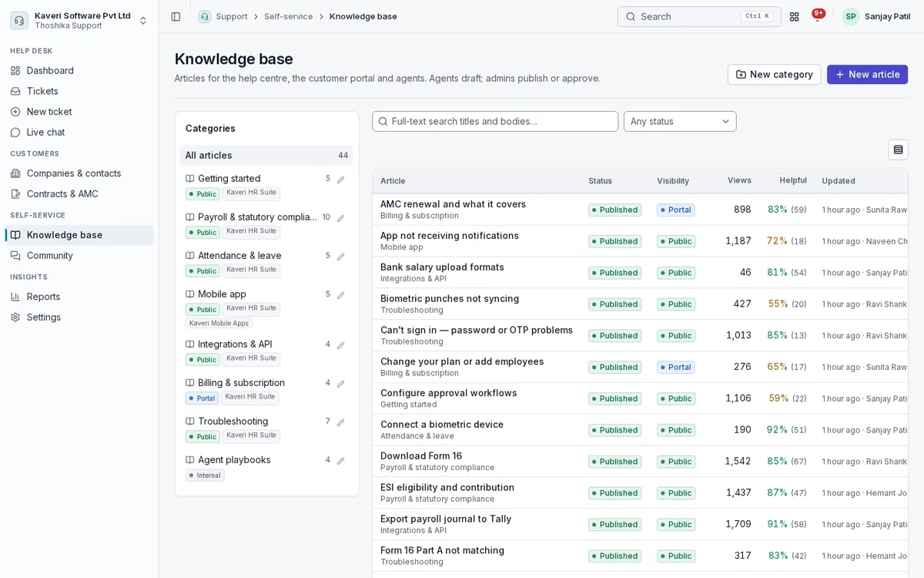Open the Any status filter dropdown
Screen dimensions: 924x578
[x=680, y=121]
